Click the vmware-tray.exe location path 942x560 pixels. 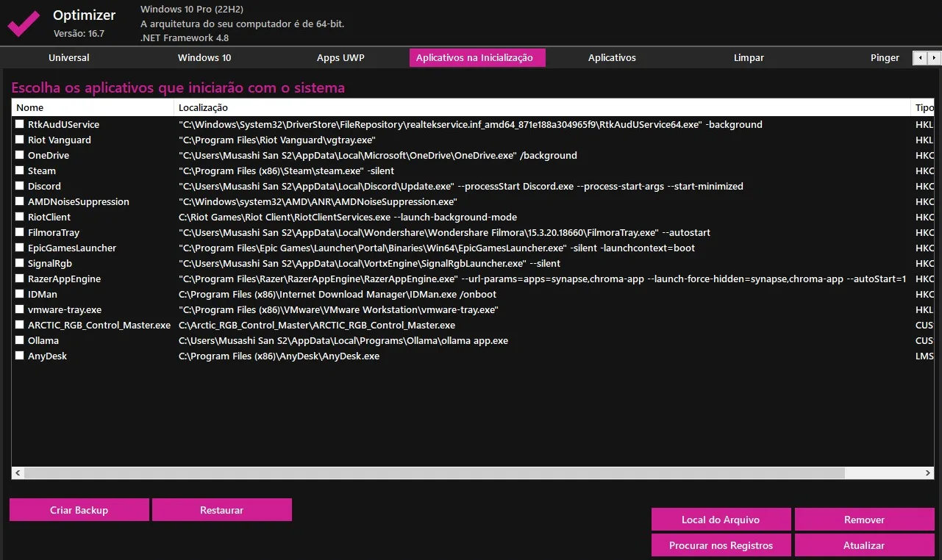(x=338, y=310)
